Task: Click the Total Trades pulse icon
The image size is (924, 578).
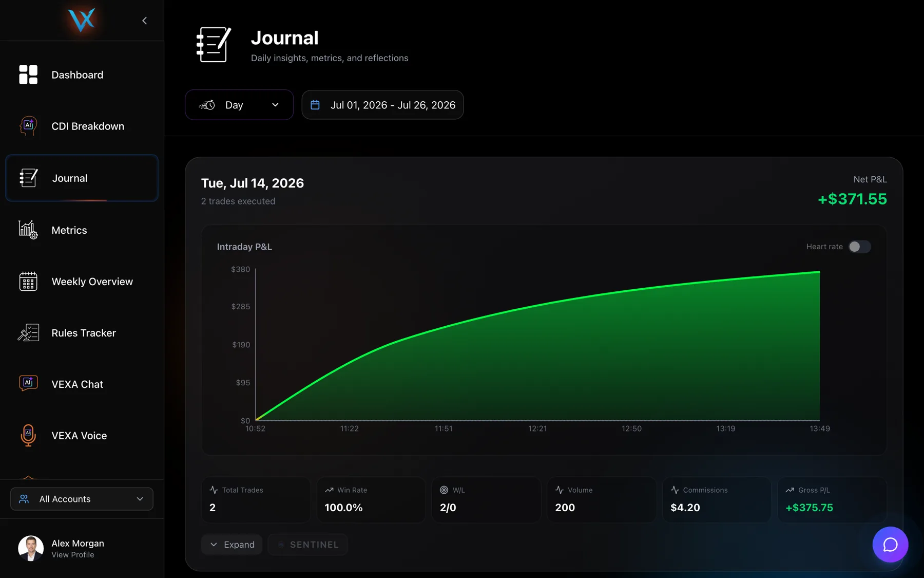Action: click(214, 490)
